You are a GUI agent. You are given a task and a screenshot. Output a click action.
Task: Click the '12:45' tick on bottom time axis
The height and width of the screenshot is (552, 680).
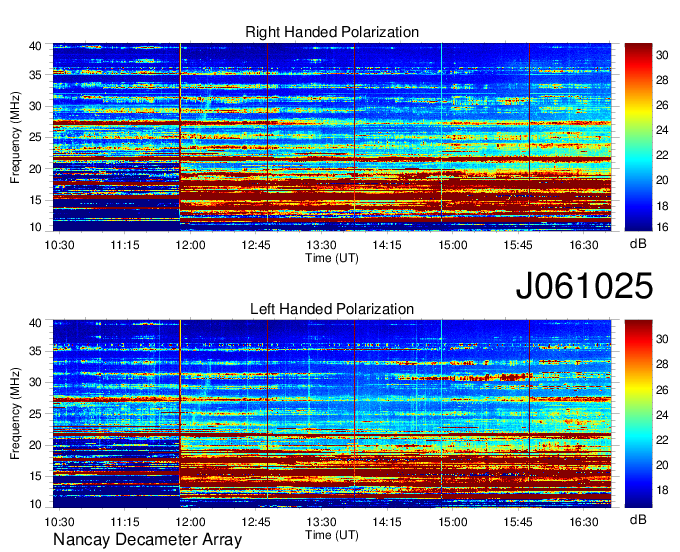pyautogui.click(x=256, y=522)
